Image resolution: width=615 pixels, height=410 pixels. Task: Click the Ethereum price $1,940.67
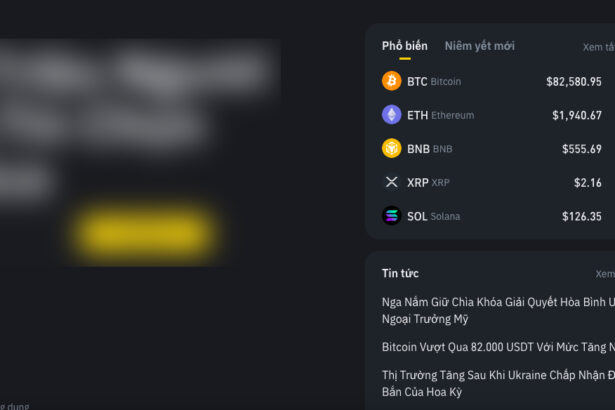click(576, 115)
